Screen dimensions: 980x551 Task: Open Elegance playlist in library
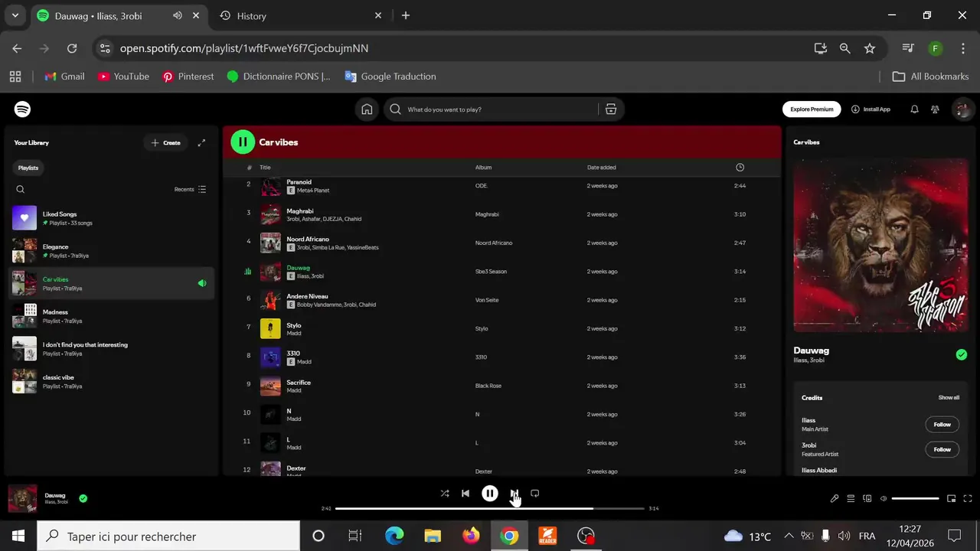[x=111, y=251]
